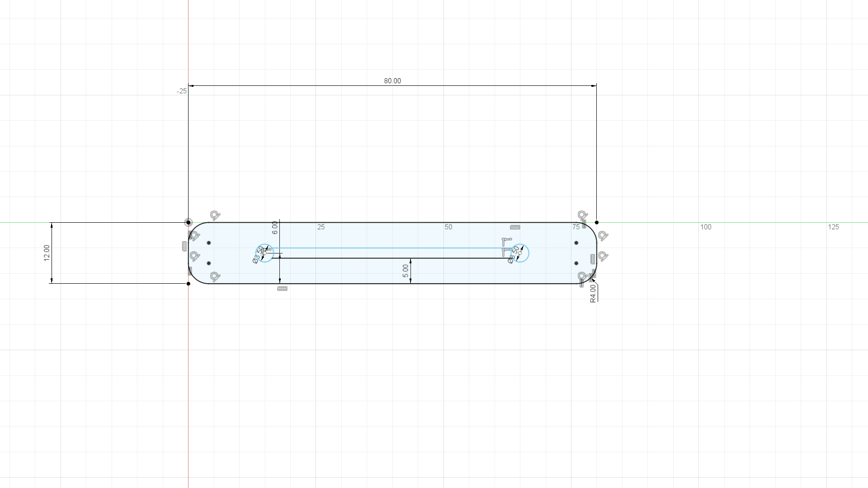Viewport: 868px width, 488px height.
Task: Select the lower arc center point on the left side
Action: pos(209,263)
